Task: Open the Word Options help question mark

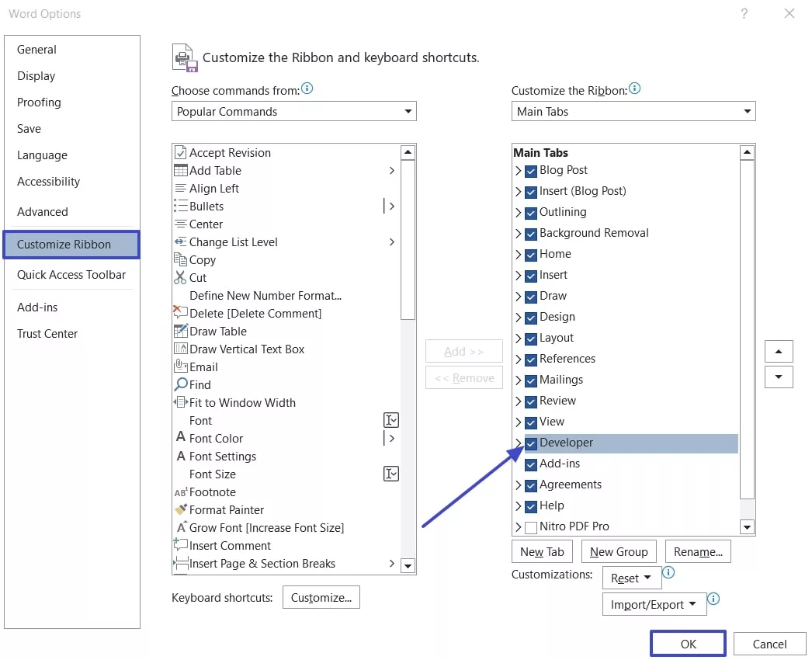Action: [x=744, y=13]
